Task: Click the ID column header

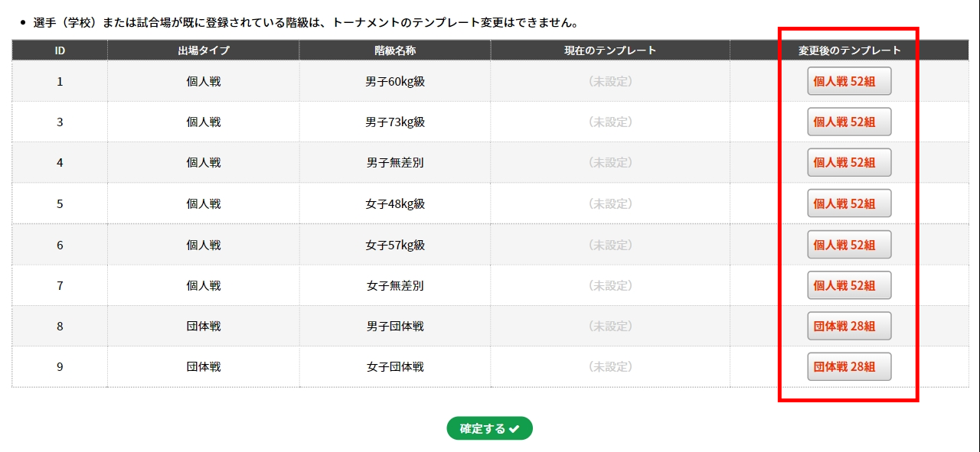Action: 60,50
